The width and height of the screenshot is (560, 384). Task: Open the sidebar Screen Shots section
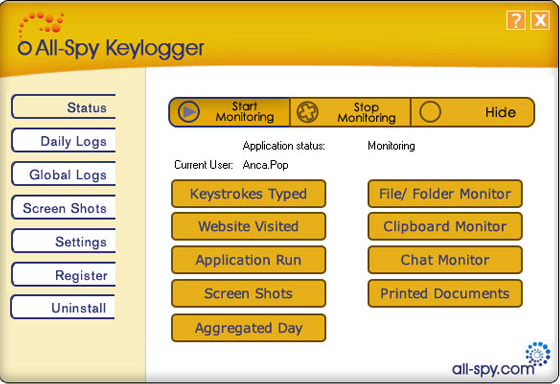coord(64,208)
